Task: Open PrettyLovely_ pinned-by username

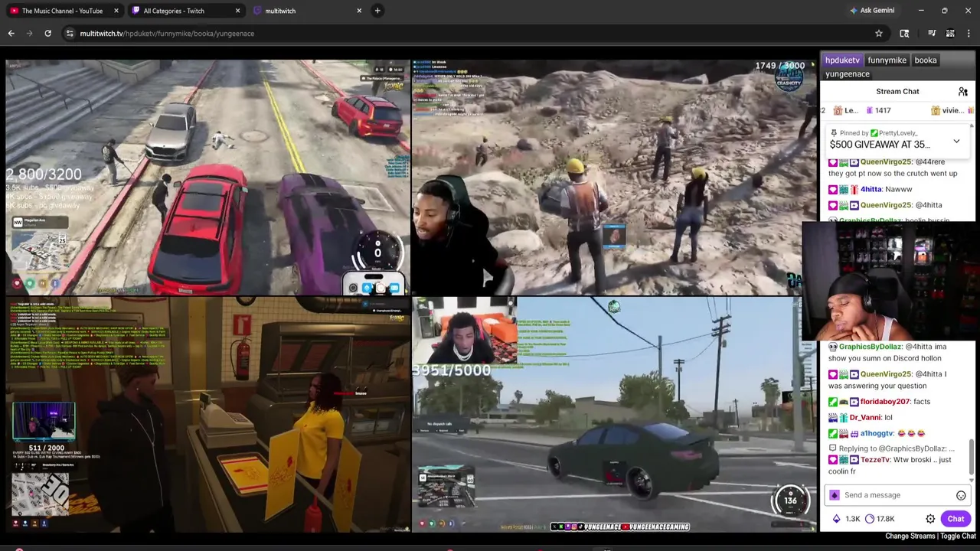Action: coord(899,133)
